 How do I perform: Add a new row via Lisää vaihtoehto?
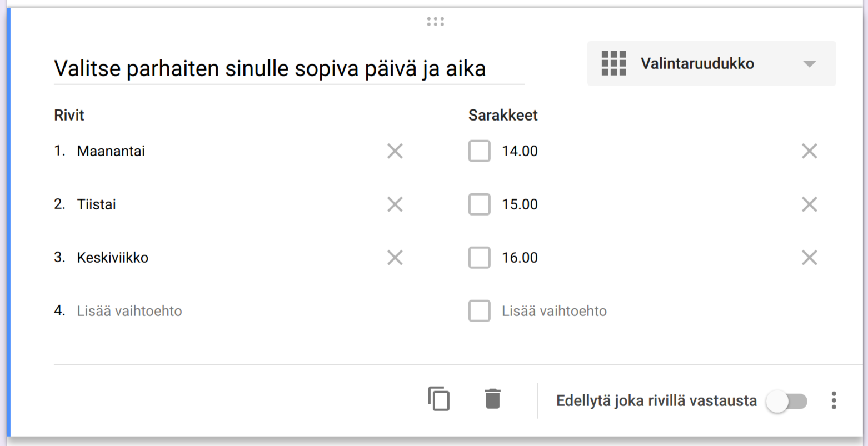(x=129, y=311)
